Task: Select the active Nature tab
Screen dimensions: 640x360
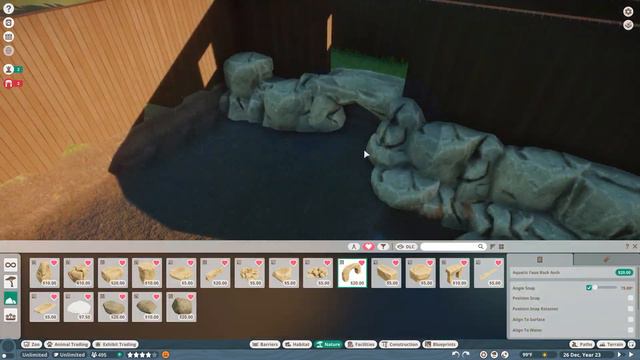Action: point(329,344)
